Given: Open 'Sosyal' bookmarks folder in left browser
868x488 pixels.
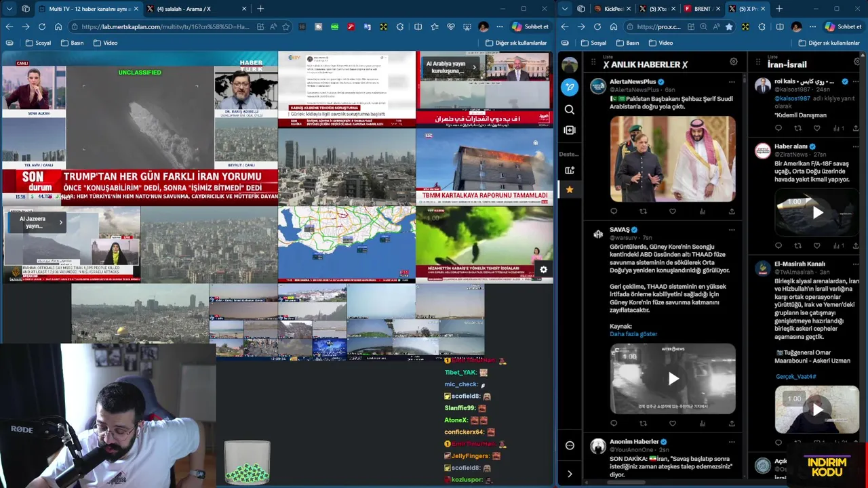Looking at the screenshot, I should 38,43.
